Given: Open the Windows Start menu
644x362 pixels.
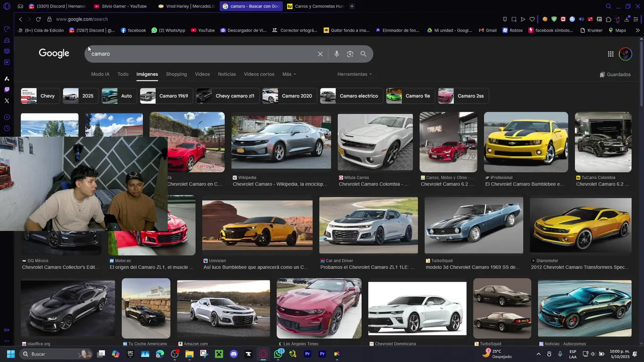Looking at the screenshot, I should click(x=11, y=354).
